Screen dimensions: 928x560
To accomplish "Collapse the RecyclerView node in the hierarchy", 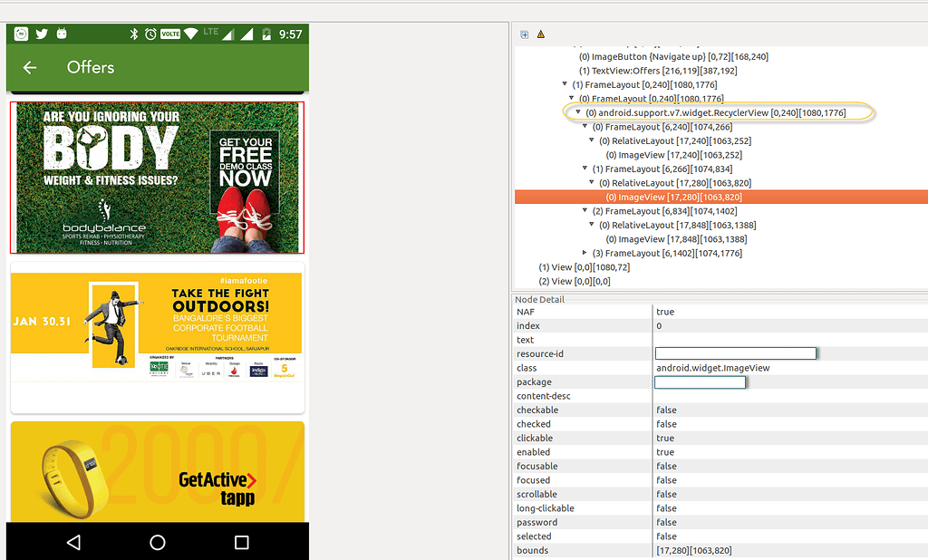I will coord(576,111).
